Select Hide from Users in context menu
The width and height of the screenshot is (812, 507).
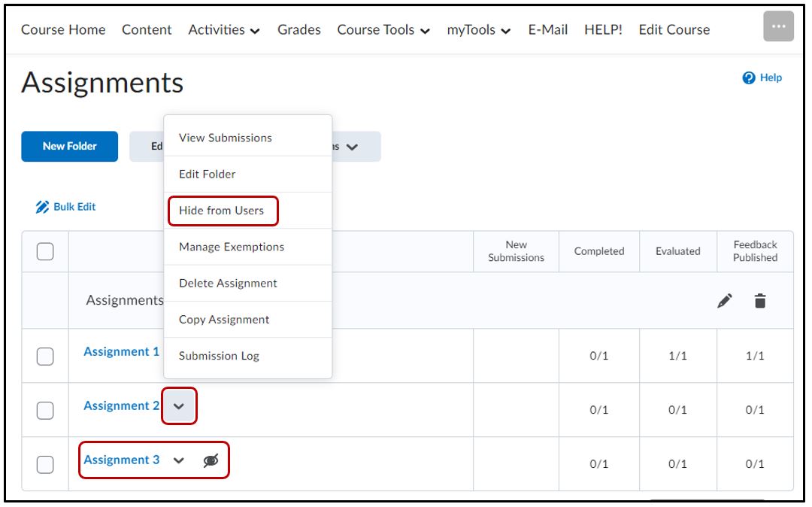(222, 211)
